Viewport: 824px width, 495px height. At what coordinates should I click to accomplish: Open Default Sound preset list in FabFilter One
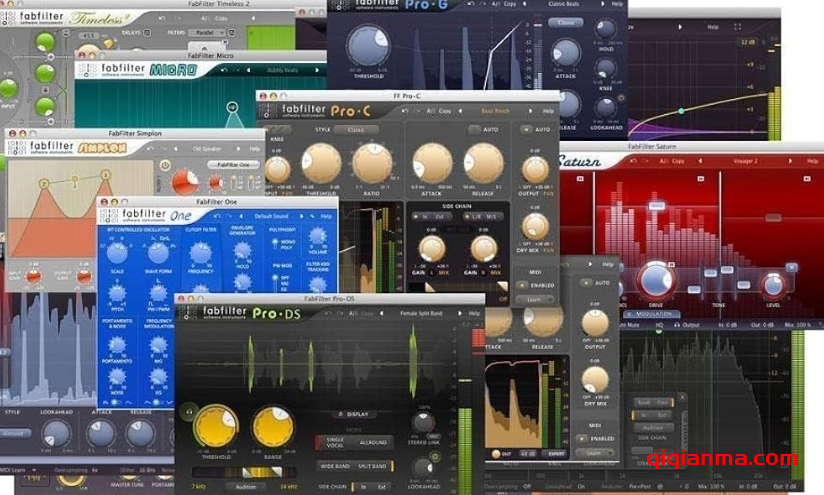(x=271, y=216)
